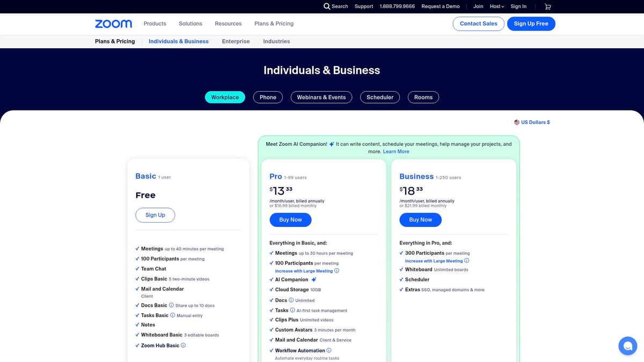This screenshot has width=644, height=362.
Task: Click the US flag icon near currency selector
Action: [x=516, y=122]
